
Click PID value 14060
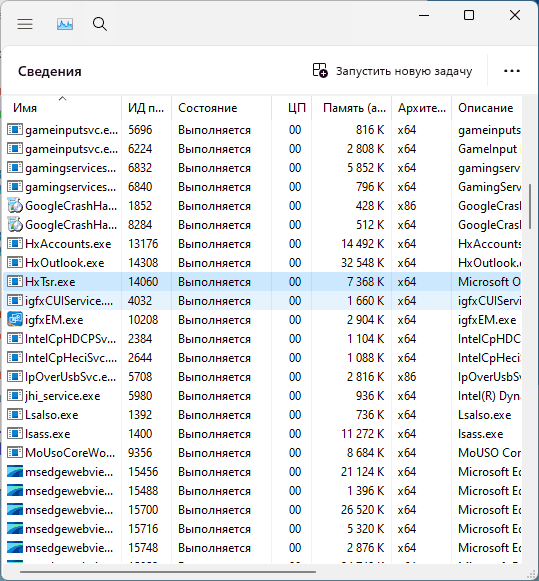(143, 282)
